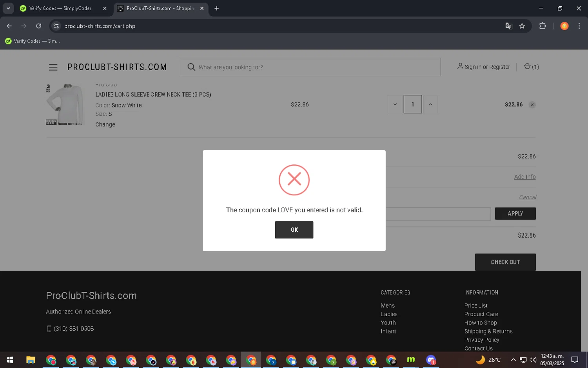
Task: Reload the cart page
Action: coord(38,26)
